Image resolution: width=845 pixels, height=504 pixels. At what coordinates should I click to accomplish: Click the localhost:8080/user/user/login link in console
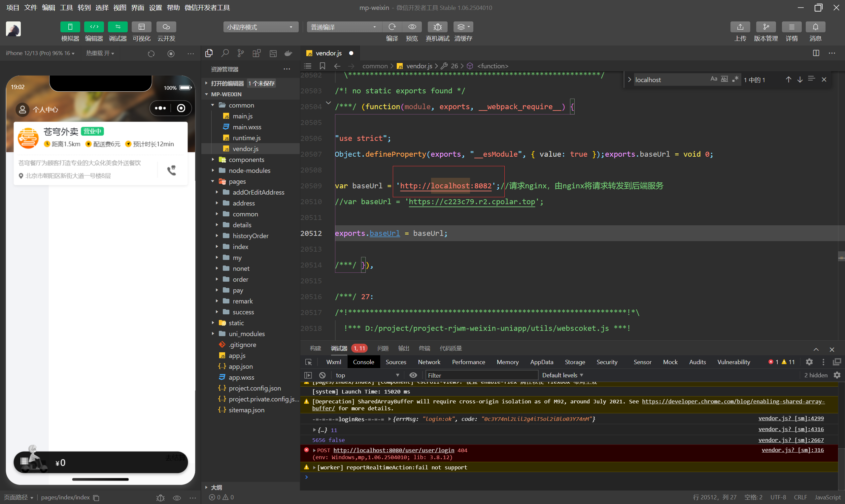[393, 450]
